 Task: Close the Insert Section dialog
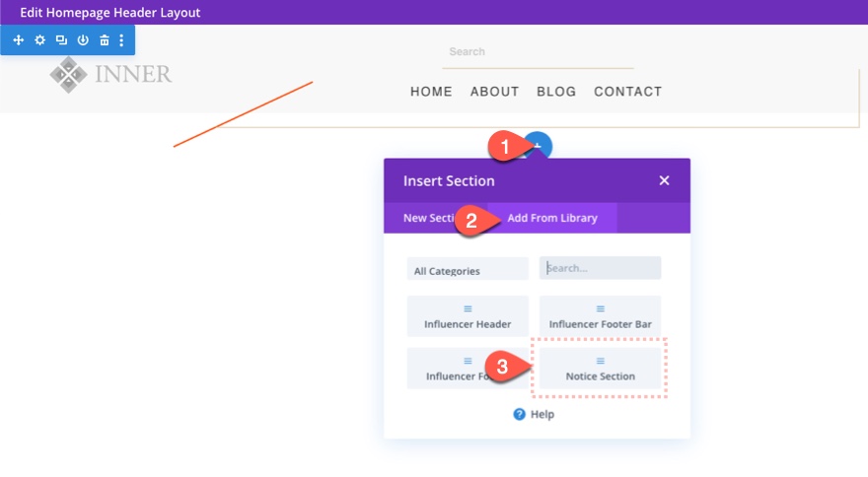(x=664, y=180)
